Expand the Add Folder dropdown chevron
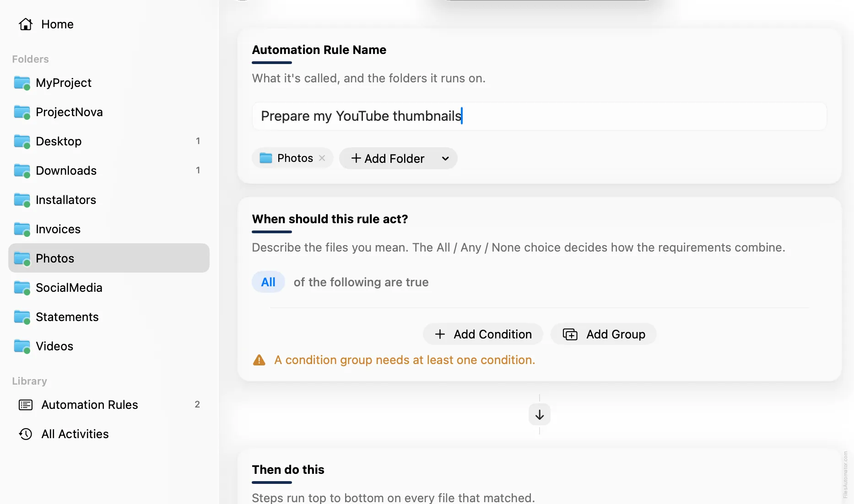This screenshot has height=504, width=854. coord(445,159)
